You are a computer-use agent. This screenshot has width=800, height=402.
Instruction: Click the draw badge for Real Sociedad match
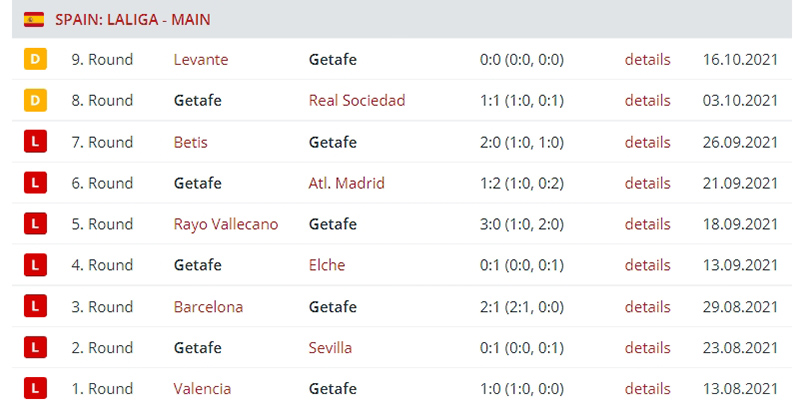pyautogui.click(x=35, y=100)
